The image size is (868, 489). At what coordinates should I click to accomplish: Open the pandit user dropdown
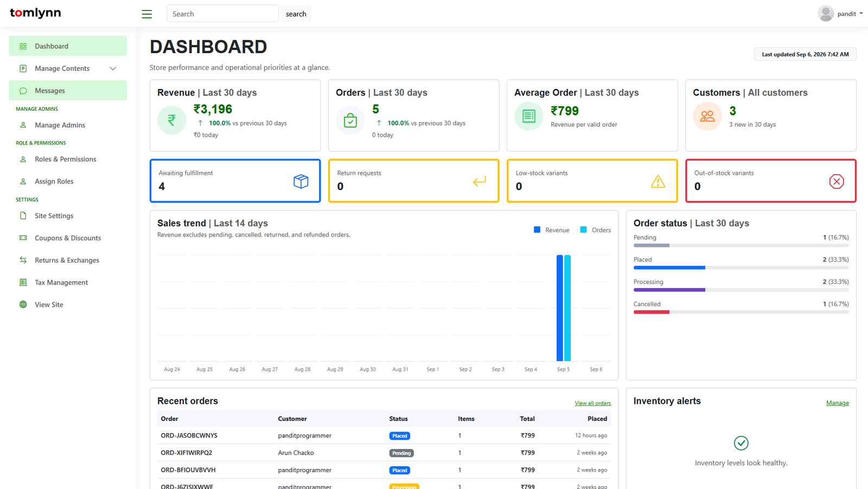coord(840,14)
